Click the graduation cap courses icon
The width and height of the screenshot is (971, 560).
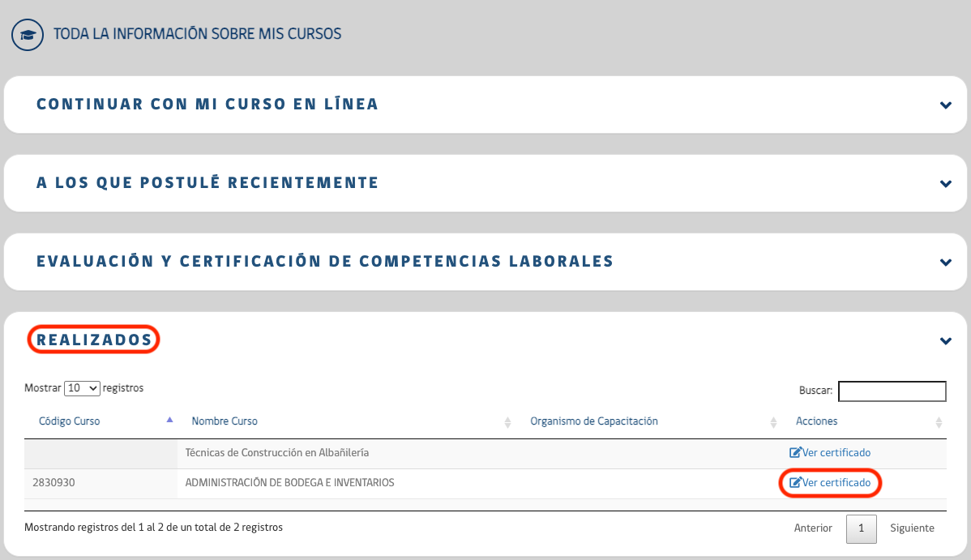pyautogui.click(x=28, y=35)
